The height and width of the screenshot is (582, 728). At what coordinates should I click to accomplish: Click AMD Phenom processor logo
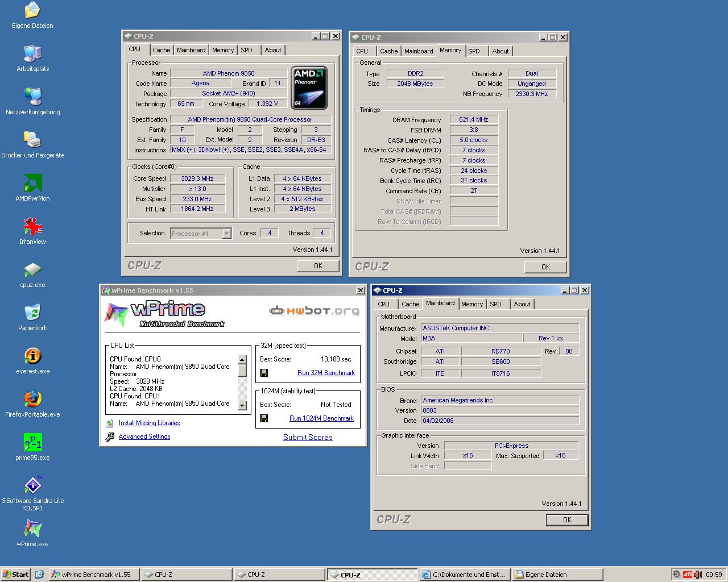[309, 88]
